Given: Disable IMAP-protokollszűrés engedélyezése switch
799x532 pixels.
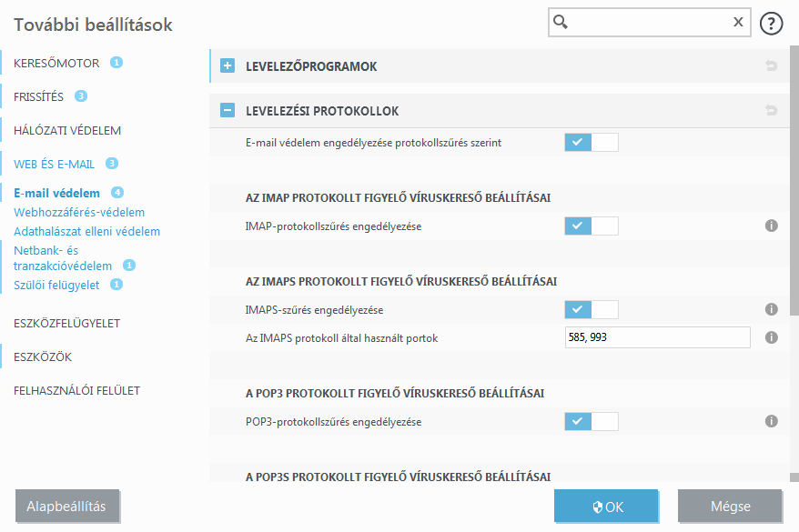Looking at the screenshot, I should click(592, 226).
